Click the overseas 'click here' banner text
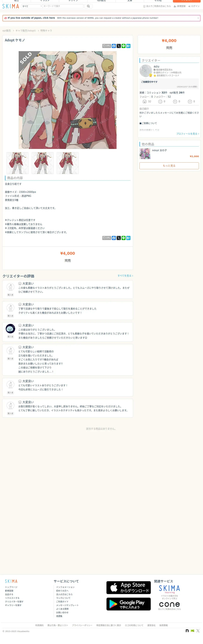 click(x=31, y=18)
